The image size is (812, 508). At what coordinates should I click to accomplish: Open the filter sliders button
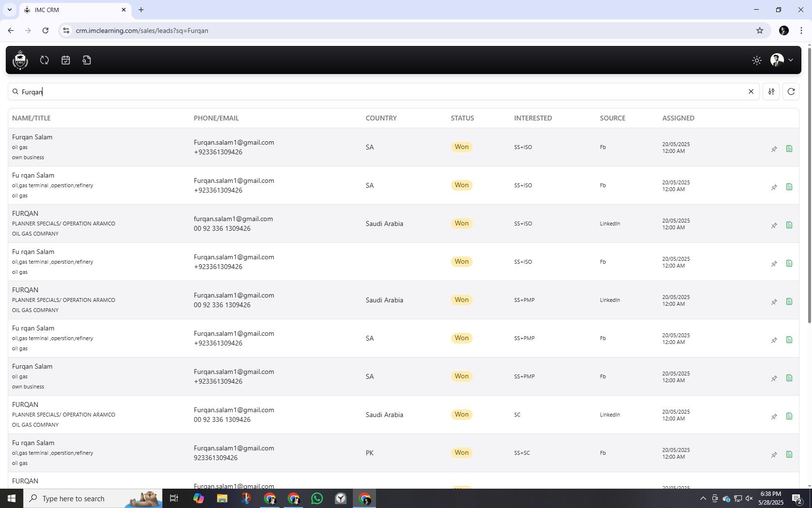(771, 91)
